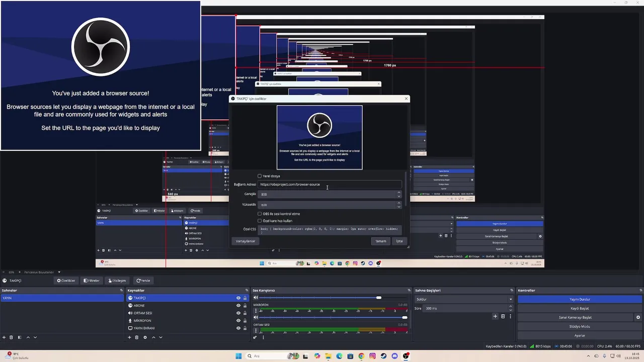The width and height of the screenshot is (644, 362).
Task: Increase the Süre transition duration
Action: pos(511,306)
